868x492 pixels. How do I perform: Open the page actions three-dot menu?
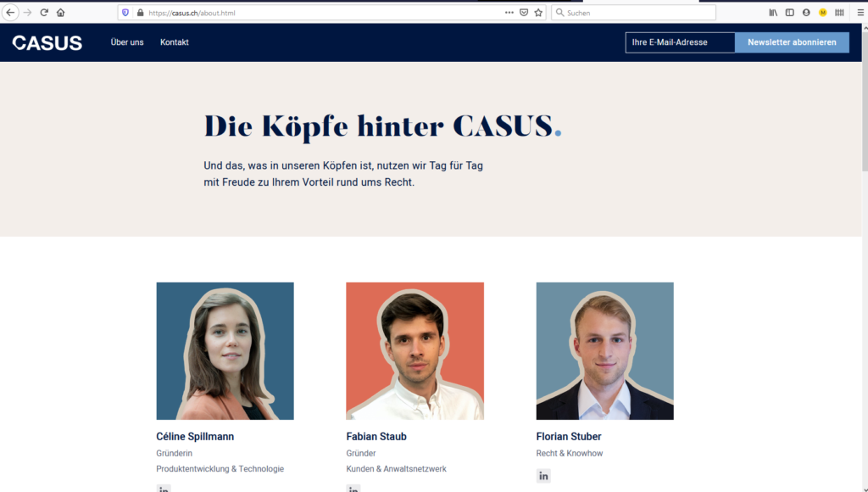click(509, 12)
